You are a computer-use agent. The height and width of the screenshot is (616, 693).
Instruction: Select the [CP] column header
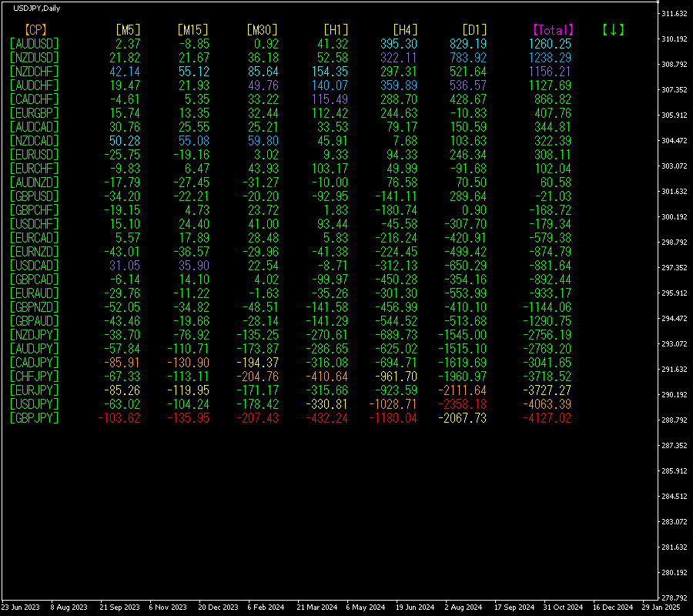(35, 30)
